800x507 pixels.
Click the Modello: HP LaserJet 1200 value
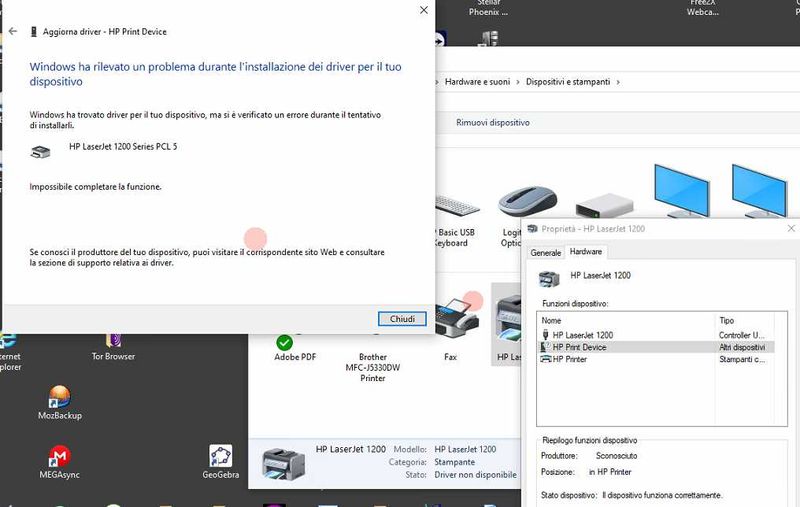(465, 449)
